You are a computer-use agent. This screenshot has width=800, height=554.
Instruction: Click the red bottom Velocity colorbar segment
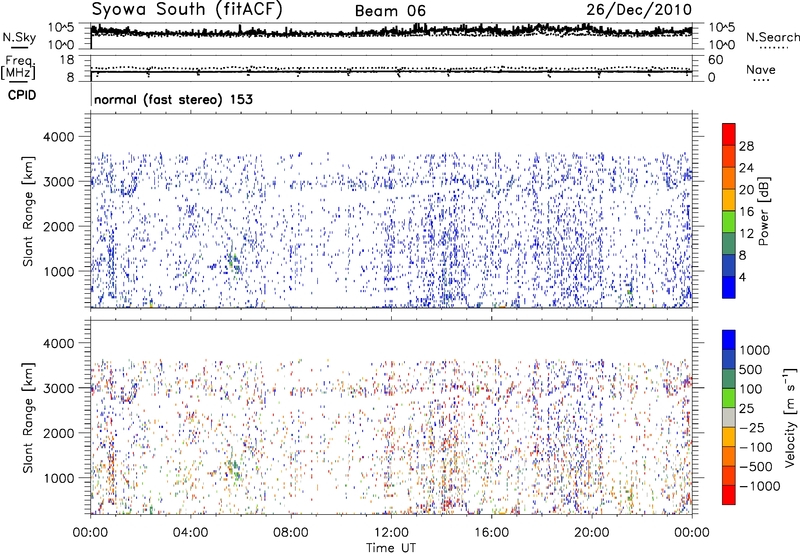(729, 495)
